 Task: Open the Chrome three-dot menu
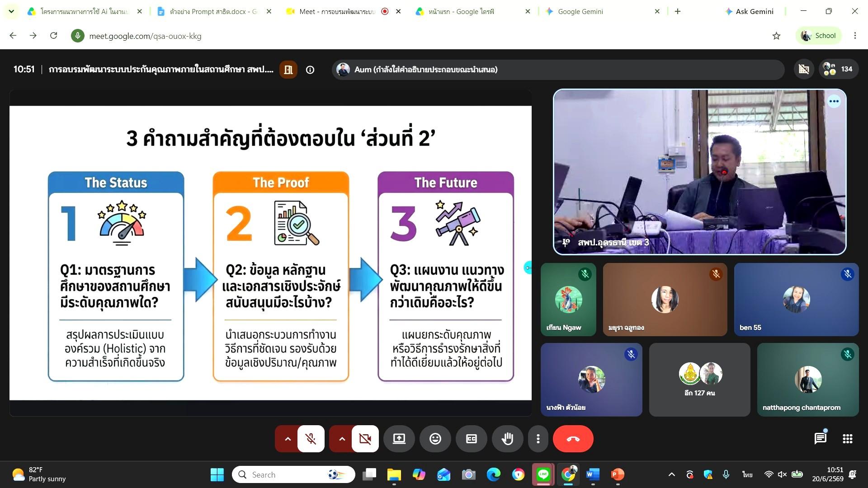point(855,36)
